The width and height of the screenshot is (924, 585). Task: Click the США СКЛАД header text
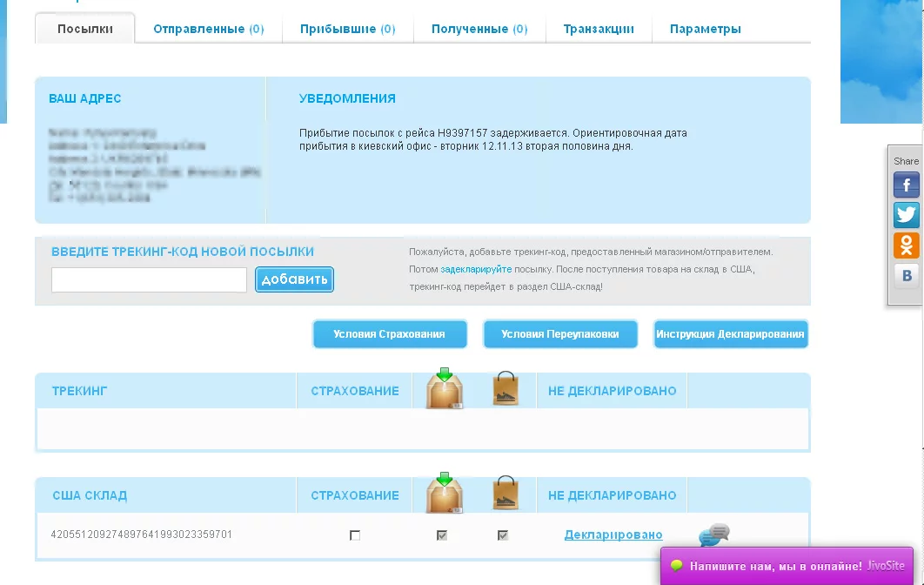click(90, 496)
